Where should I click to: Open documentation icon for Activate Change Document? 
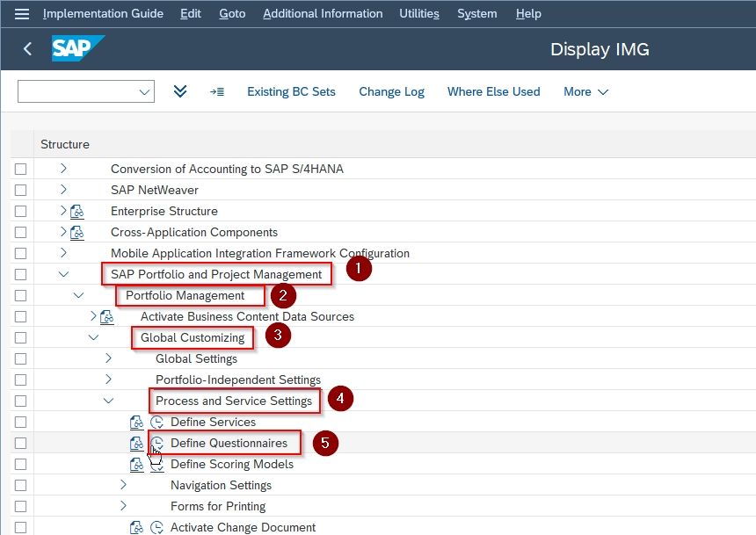(137, 528)
